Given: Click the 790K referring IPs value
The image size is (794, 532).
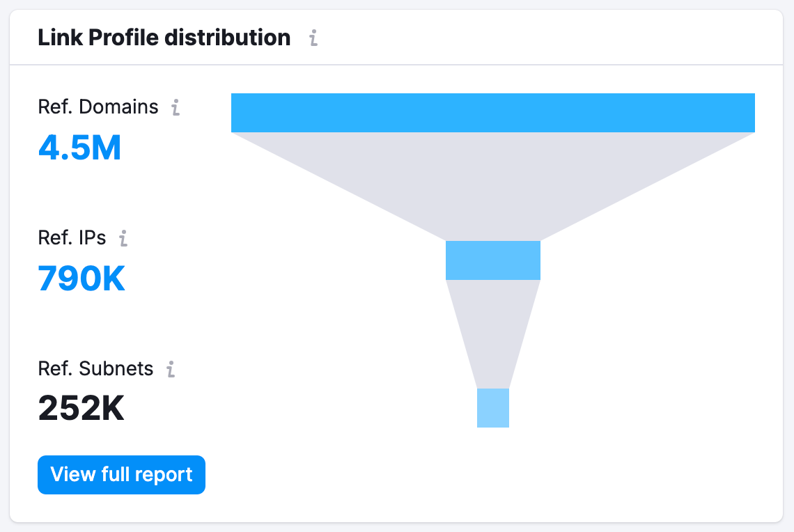Looking at the screenshot, I should 81,278.
